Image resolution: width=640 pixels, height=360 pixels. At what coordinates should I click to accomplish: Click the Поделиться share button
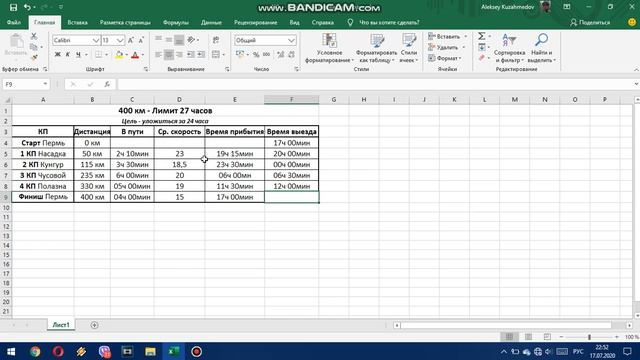[x=590, y=22]
